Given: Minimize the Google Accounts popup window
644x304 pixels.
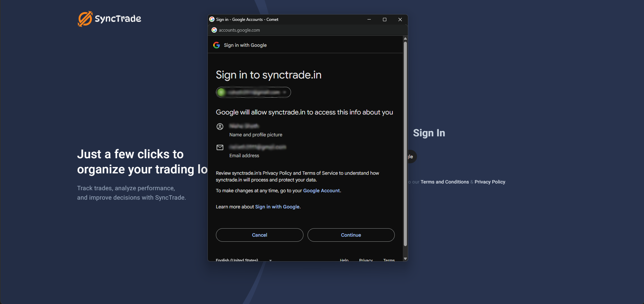Looking at the screenshot, I should coord(369,20).
